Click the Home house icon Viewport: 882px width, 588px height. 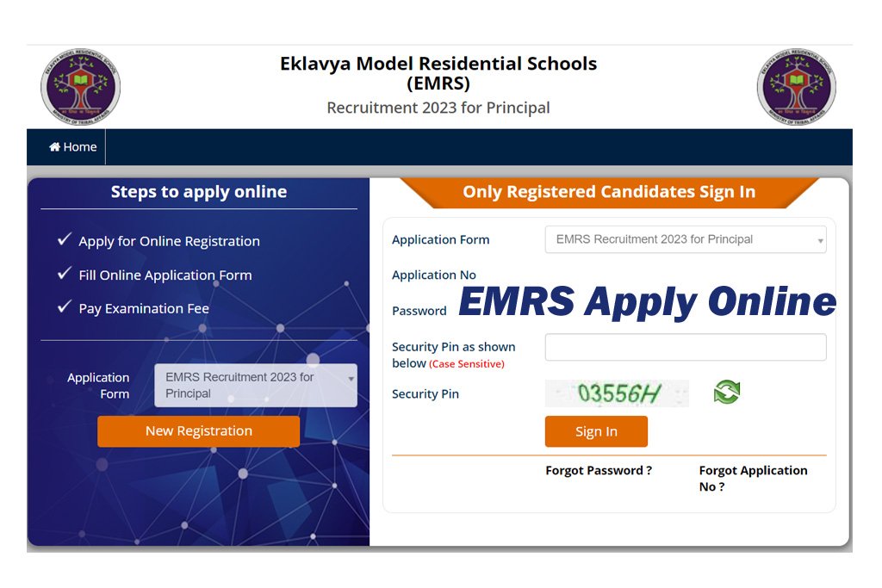[x=55, y=147]
